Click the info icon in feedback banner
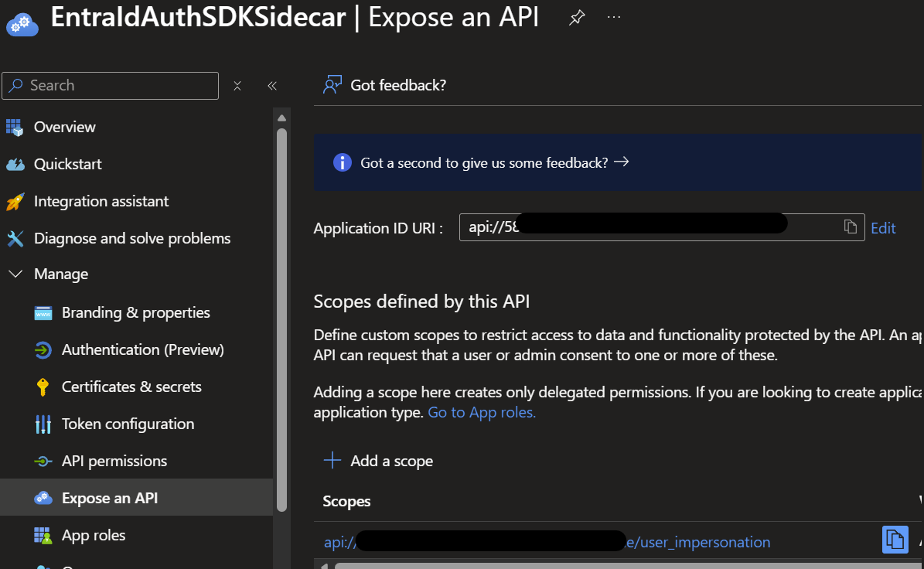The image size is (924, 569). 343,162
